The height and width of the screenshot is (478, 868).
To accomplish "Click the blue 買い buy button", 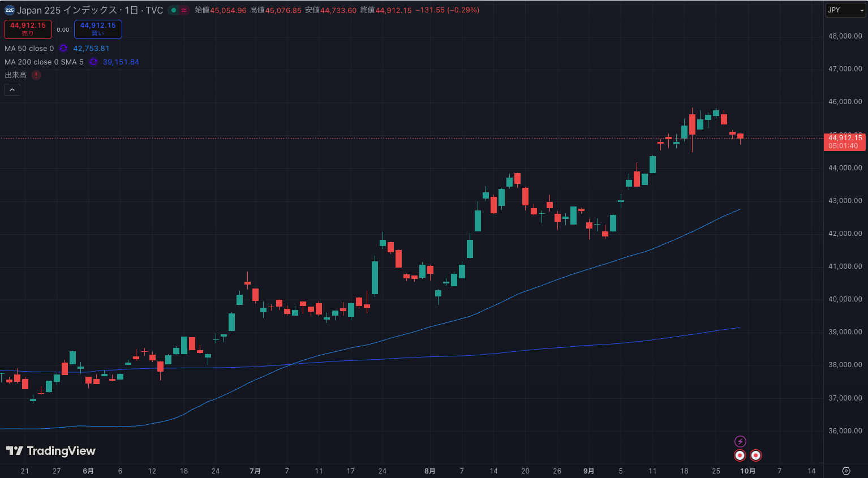I will [98, 29].
